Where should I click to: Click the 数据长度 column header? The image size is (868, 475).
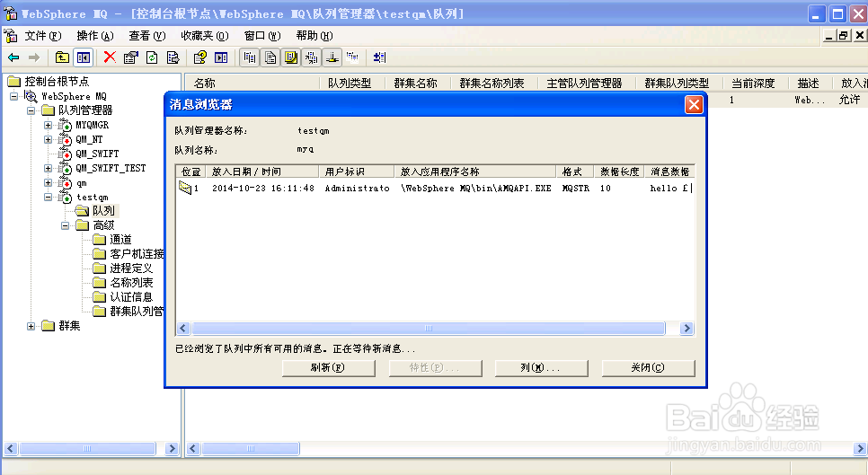tap(619, 172)
